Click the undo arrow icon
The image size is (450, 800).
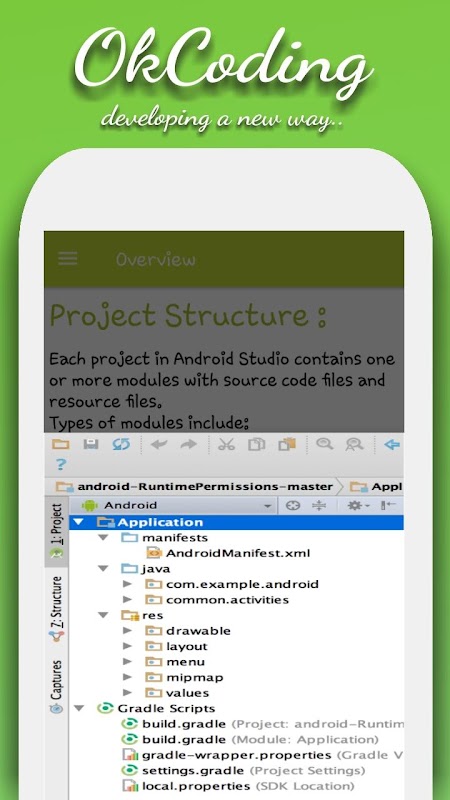(x=159, y=444)
